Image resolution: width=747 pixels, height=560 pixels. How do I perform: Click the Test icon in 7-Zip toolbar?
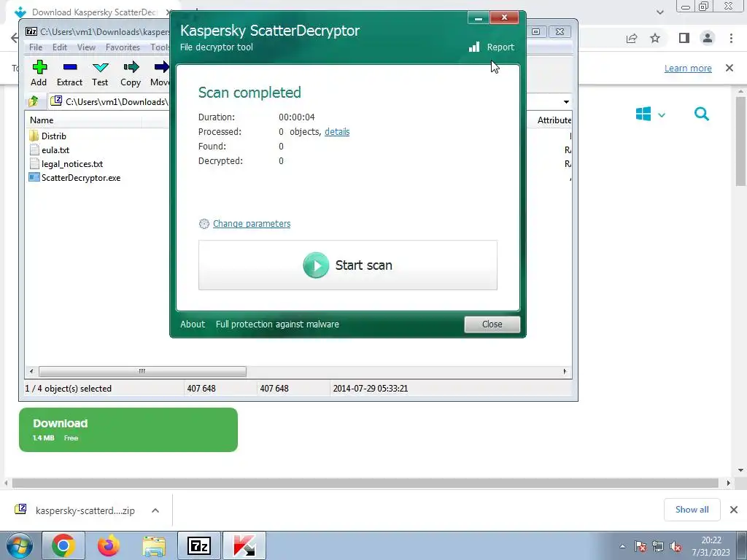101,67
